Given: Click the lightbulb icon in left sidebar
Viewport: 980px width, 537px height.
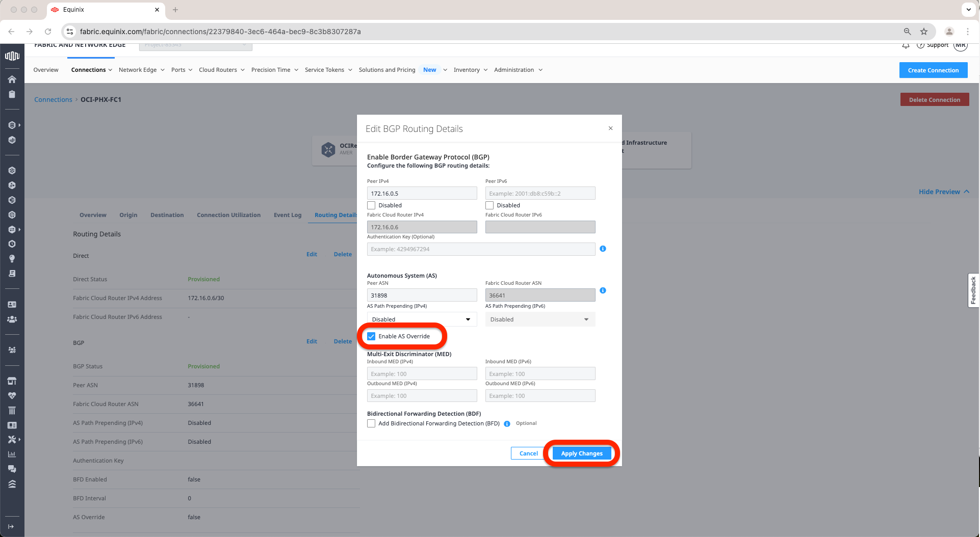Looking at the screenshot, I should 12,259.
